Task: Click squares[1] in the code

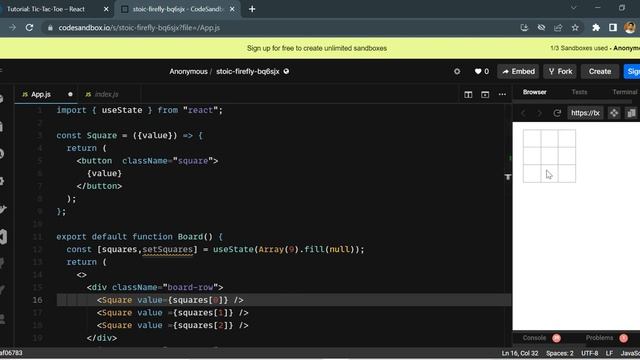Action: (x=203, y=313)
